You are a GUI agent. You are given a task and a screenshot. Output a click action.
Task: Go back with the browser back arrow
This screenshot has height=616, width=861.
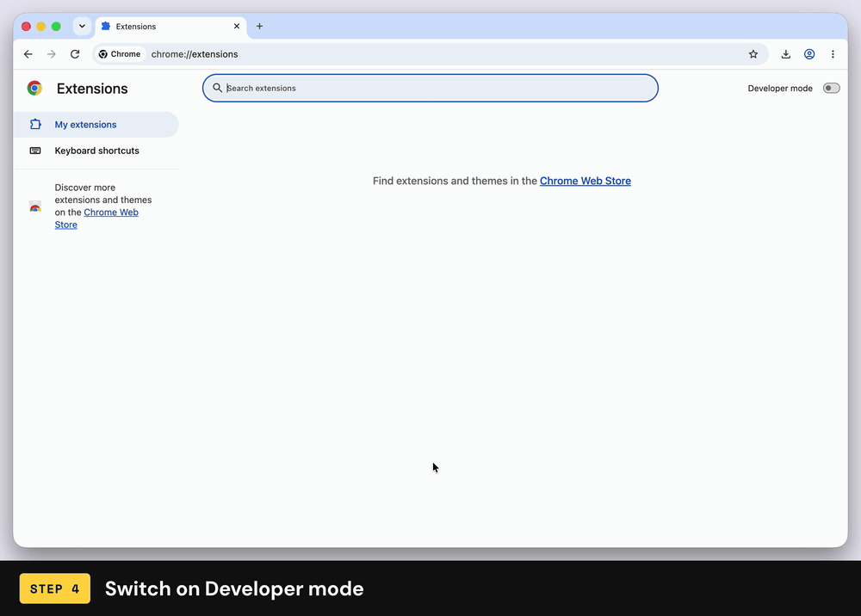coord(28,53)
